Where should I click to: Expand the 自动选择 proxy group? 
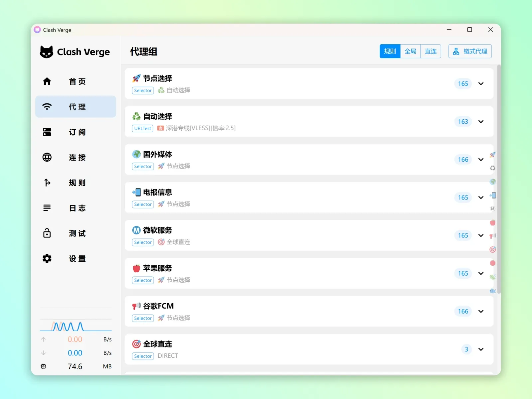point(481,122)
